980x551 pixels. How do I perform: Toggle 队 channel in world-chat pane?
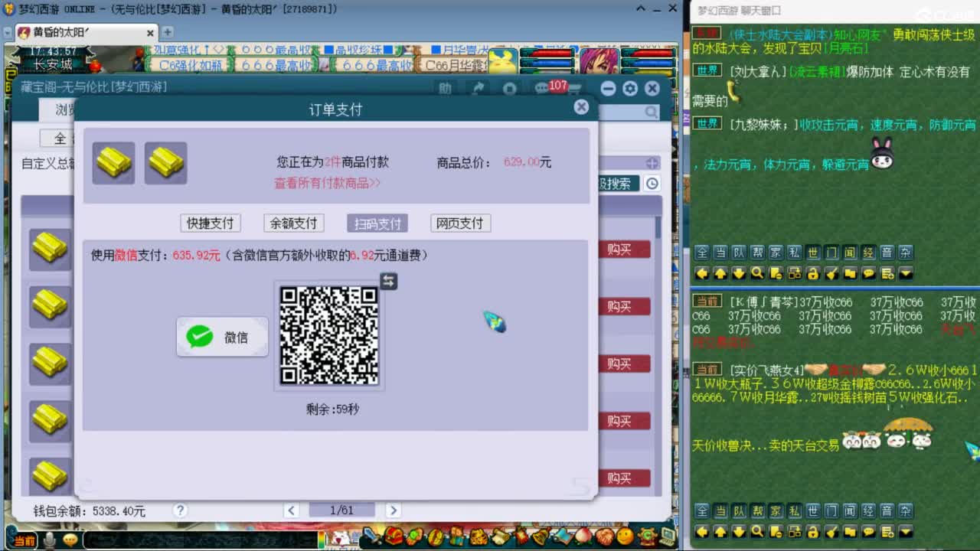coord(739,253)
